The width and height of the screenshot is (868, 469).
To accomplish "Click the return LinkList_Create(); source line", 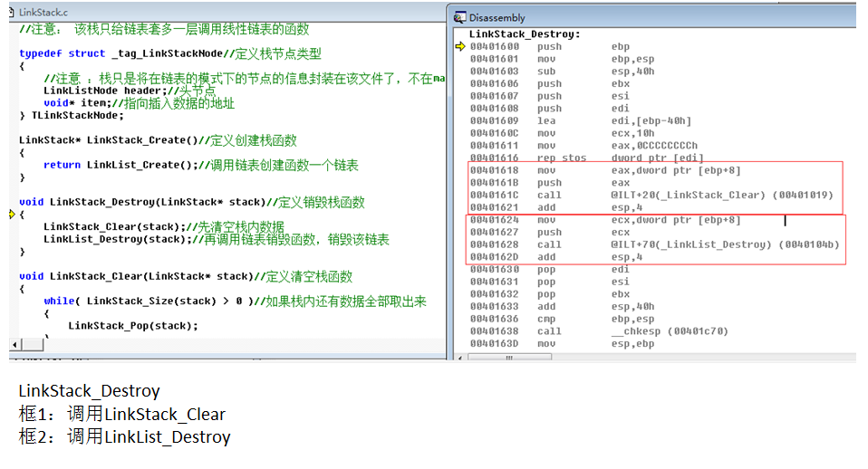I will 201,166.
